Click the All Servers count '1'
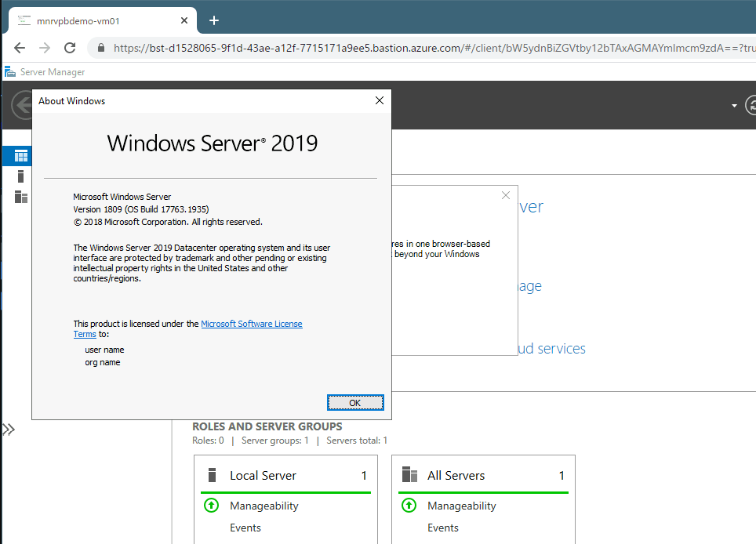756x544 pixels. tap(562, 476)
